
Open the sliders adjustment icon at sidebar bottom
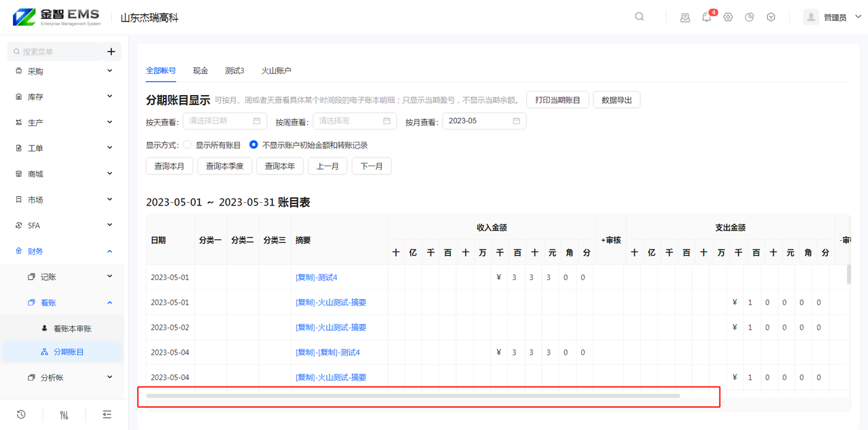click(x=64, y=414)
